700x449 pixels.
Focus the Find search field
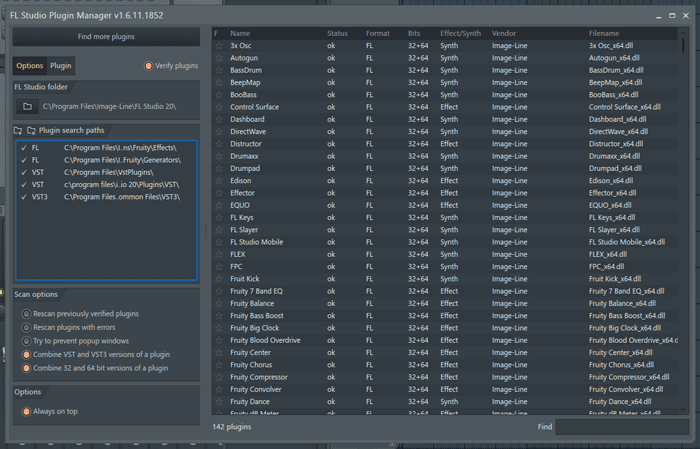(622, 427)
